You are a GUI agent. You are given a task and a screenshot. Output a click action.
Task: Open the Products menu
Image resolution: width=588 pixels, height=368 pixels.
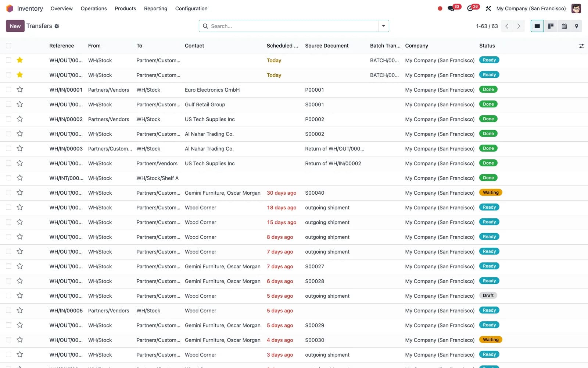[x=125, y=8]
